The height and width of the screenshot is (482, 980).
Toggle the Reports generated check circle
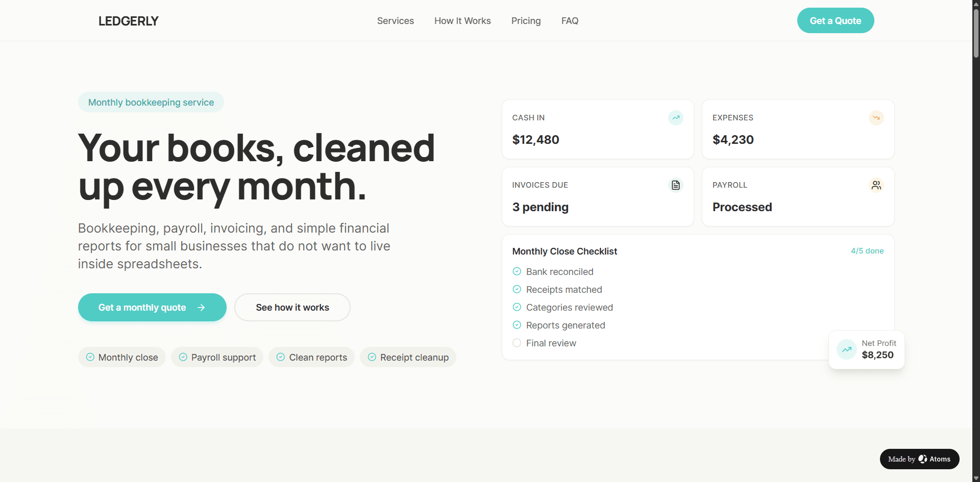coord(517,325)
